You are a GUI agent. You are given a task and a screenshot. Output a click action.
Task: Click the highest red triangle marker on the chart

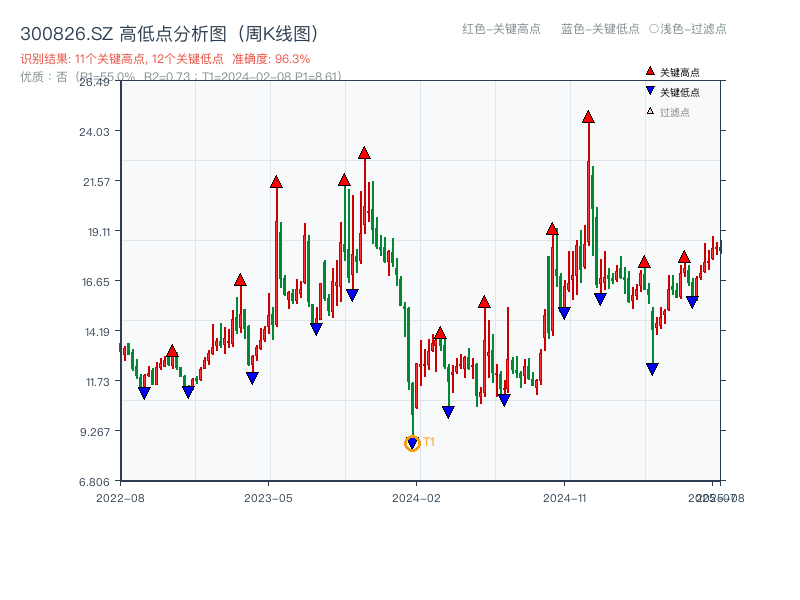point(587,117)
